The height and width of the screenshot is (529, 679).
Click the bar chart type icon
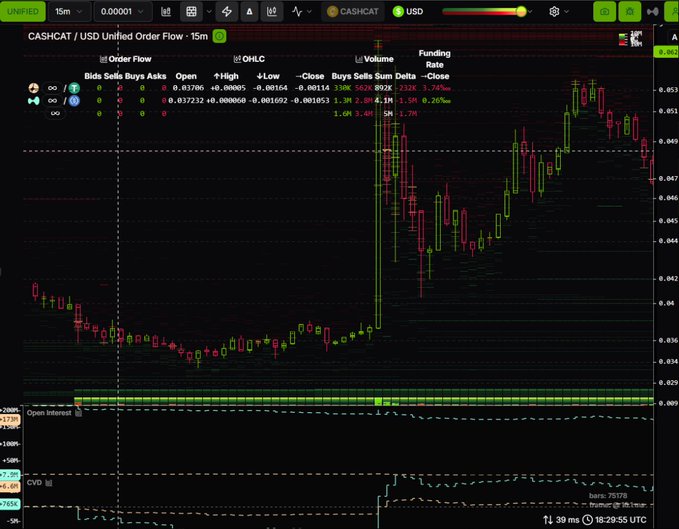(x=166, y=12)
